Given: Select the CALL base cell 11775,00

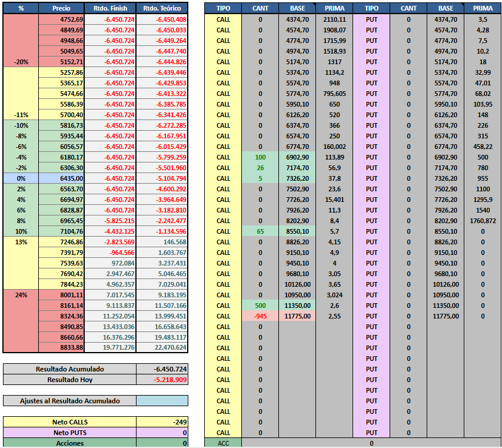Looking at the screenshot, I should (x=297, y=316).
